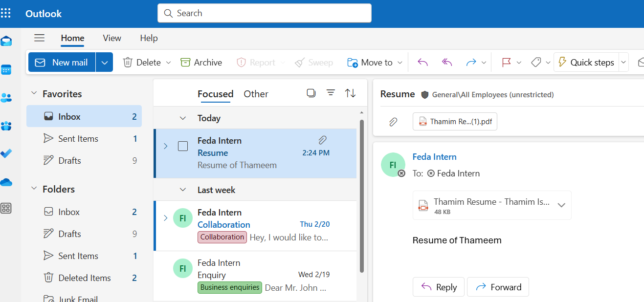Switch to the Home ribbon tab
This screenshot has width=644, height=302.
72,38
